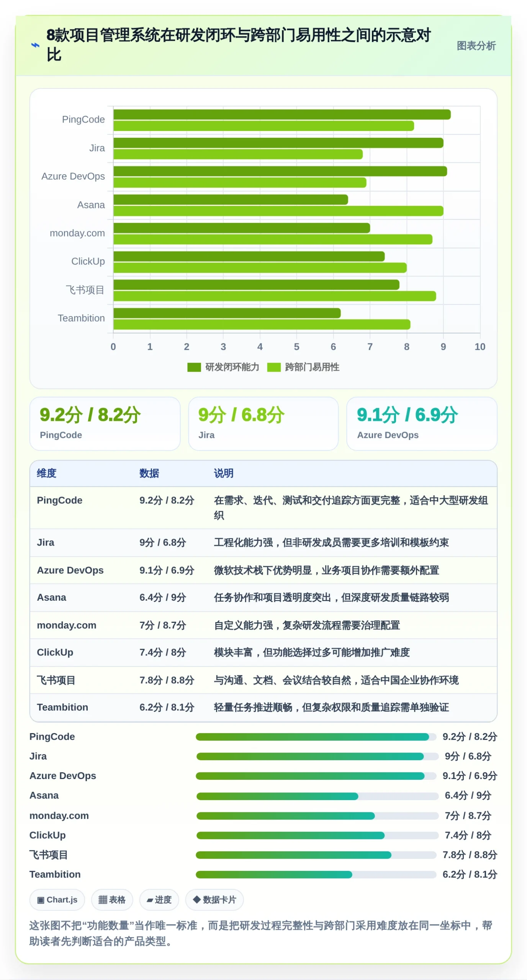Screen dimensions: 527x980
Task: Click the 飞书项目 chart axis label
Action: coord(85,290)
